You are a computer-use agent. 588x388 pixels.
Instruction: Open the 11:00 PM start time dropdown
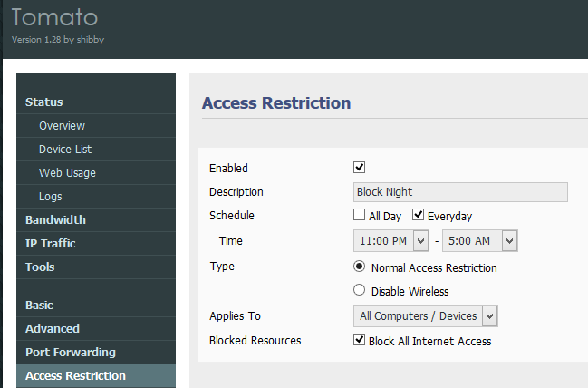[391, 241]
